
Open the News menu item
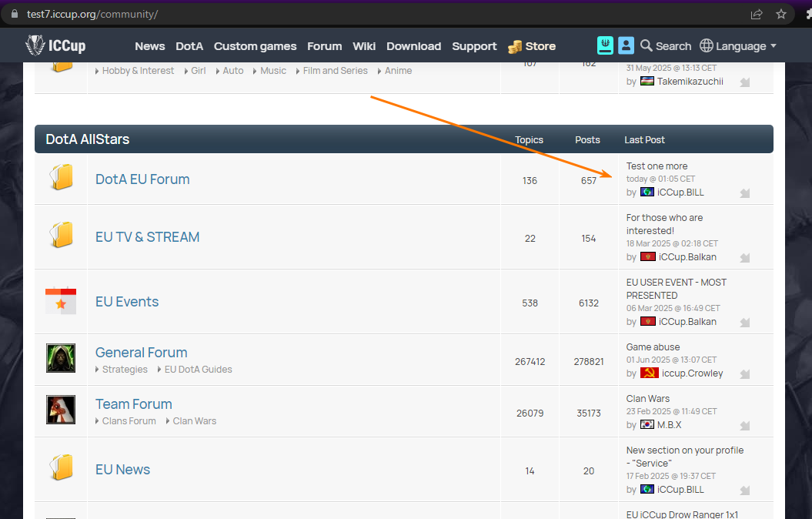point(149,46)
